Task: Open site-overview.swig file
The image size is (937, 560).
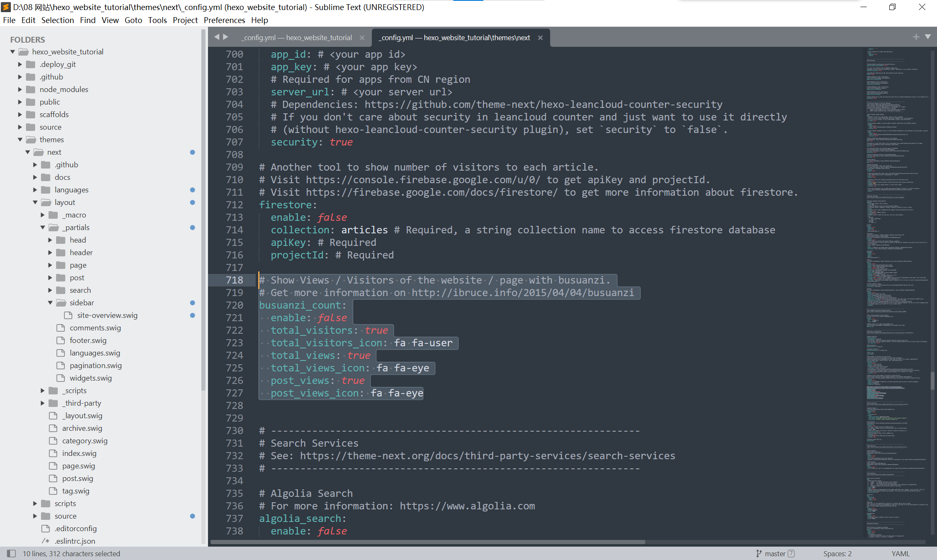Action: point(107,315)
